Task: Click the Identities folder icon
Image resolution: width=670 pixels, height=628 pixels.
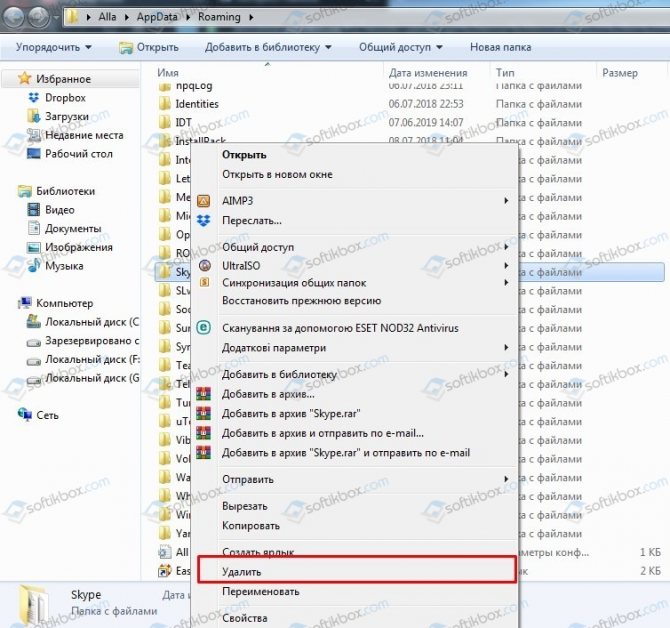Action: 165,103
